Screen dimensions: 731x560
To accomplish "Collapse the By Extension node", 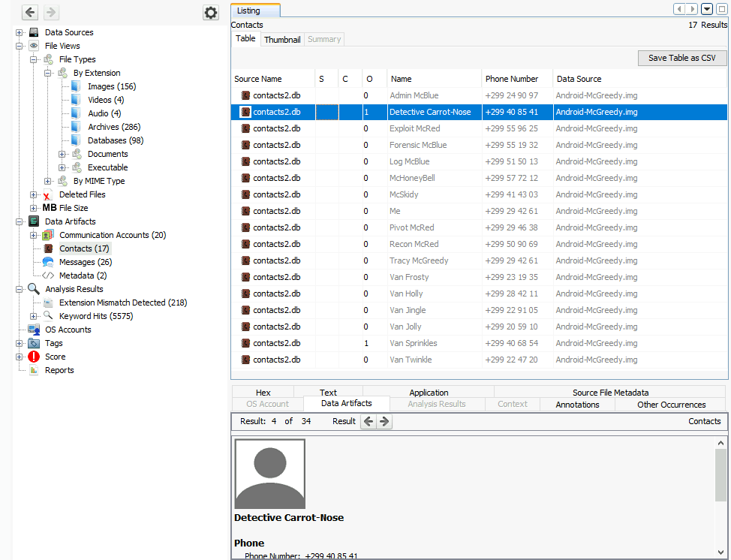I will [47, 74].
